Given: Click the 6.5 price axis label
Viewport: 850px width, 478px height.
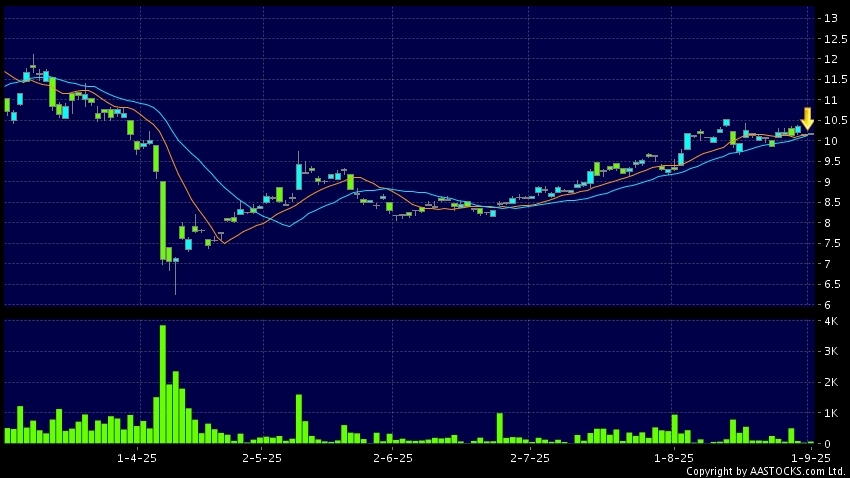Looking at the screenshot, I should pos(833,284).
